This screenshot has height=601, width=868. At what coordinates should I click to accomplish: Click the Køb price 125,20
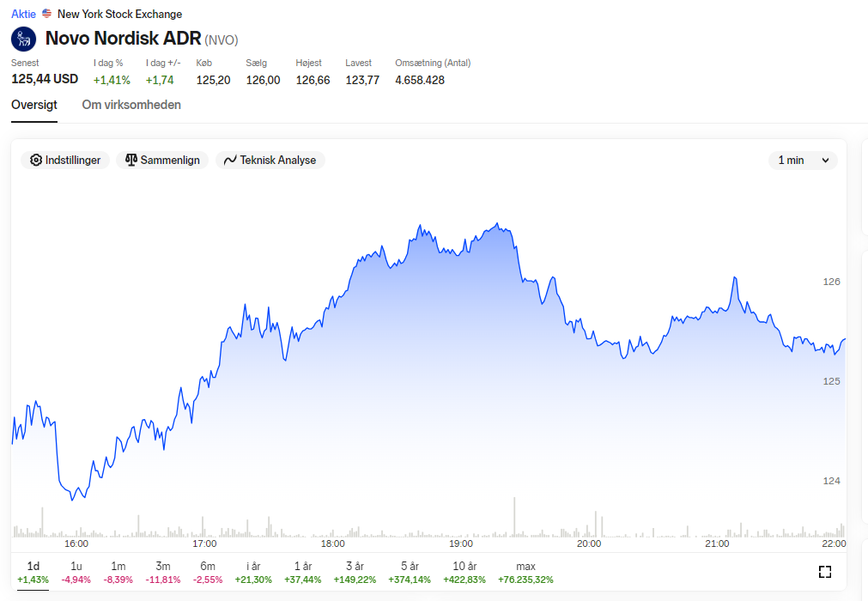(x=213, y=80)
